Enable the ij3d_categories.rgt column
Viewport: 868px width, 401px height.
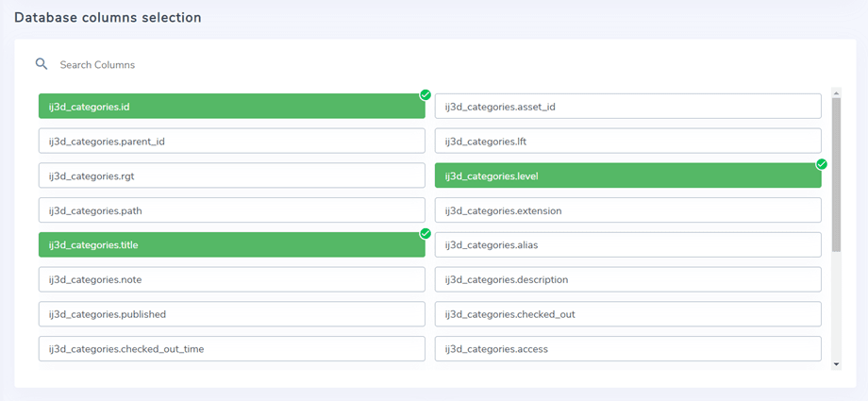click(x=231, y=175)
